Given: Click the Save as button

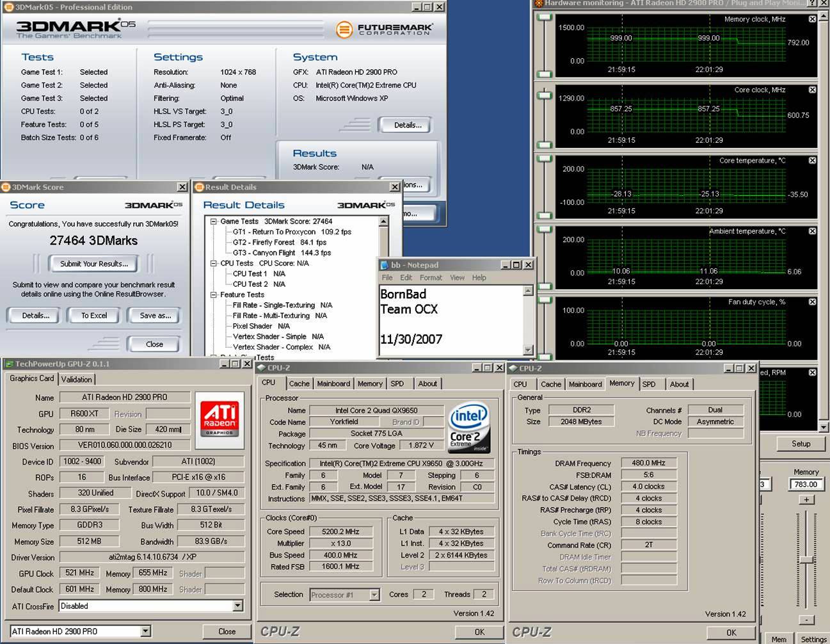Looking at the screenshot, I should coord(155,316).
